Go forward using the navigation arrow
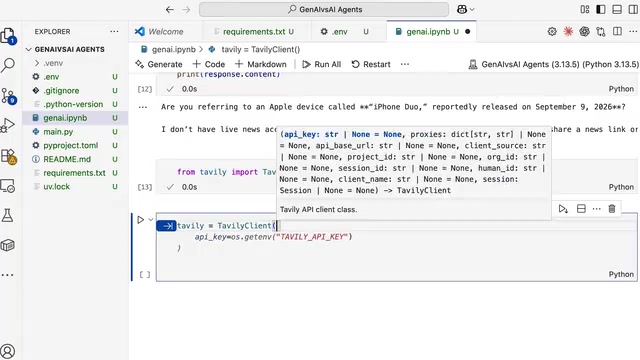The height and width of the screenshot is (360, 640). pos(186,9)
